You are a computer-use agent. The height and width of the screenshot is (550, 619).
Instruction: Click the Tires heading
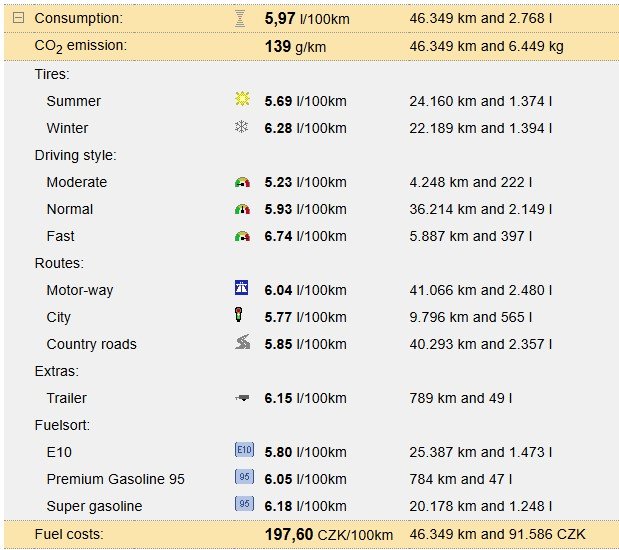click(52, 74)
